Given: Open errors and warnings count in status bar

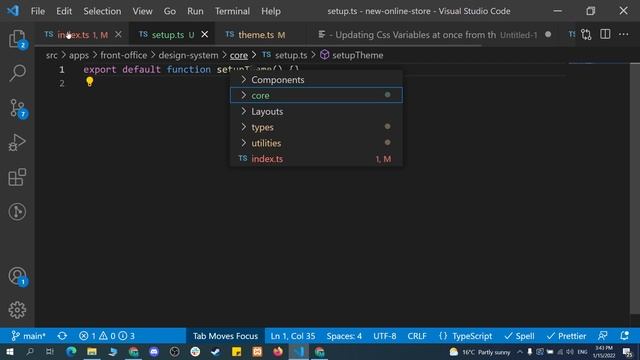Looking at the screenshot, I should pos(107,336).
